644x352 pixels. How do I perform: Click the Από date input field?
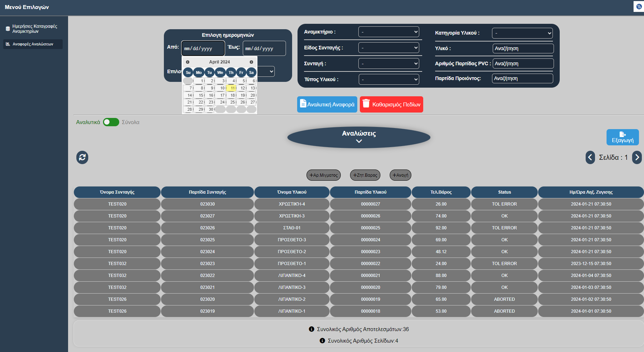203,48
